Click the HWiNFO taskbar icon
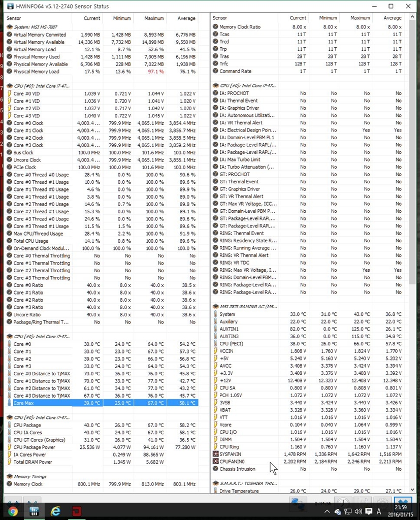 34,511
